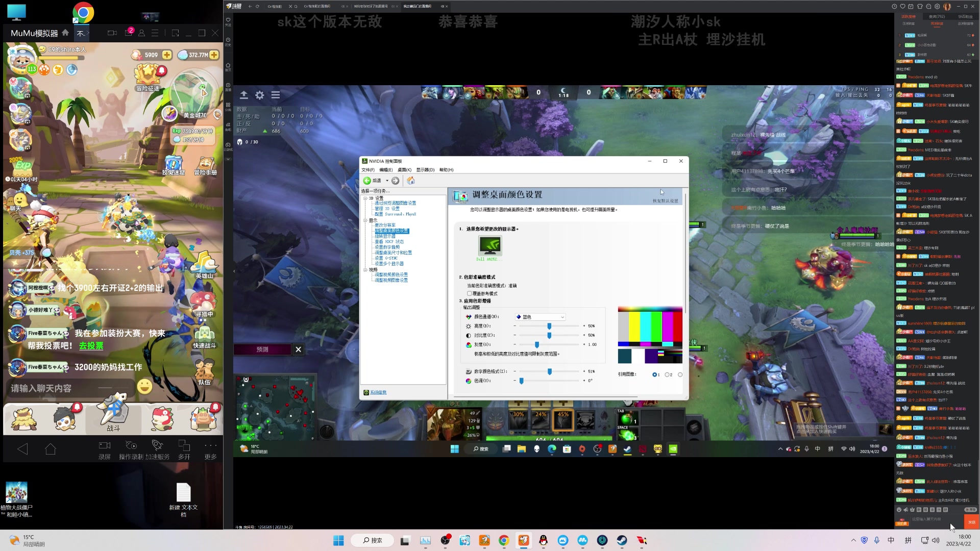This screenshot has height=551, width=980.
Task: Open 文件(F) menu in NVIDIA control panel
Action: (368, 170)
